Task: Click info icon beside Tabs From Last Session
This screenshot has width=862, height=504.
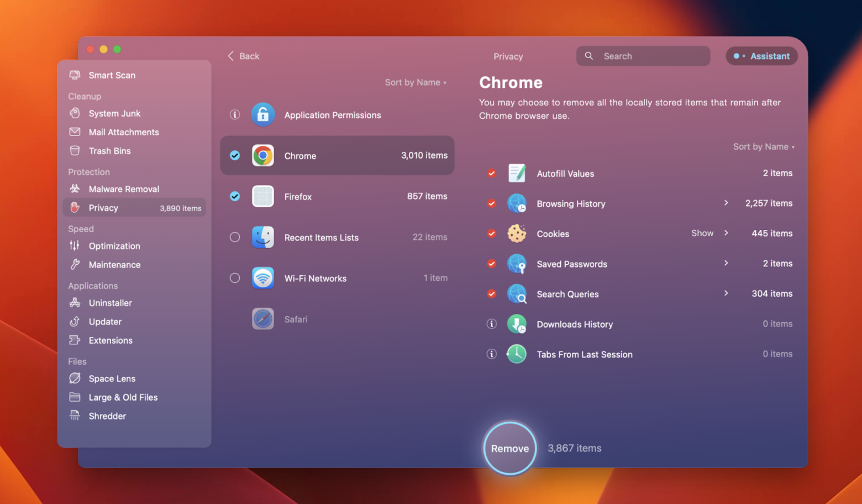Action: (491, 354)
